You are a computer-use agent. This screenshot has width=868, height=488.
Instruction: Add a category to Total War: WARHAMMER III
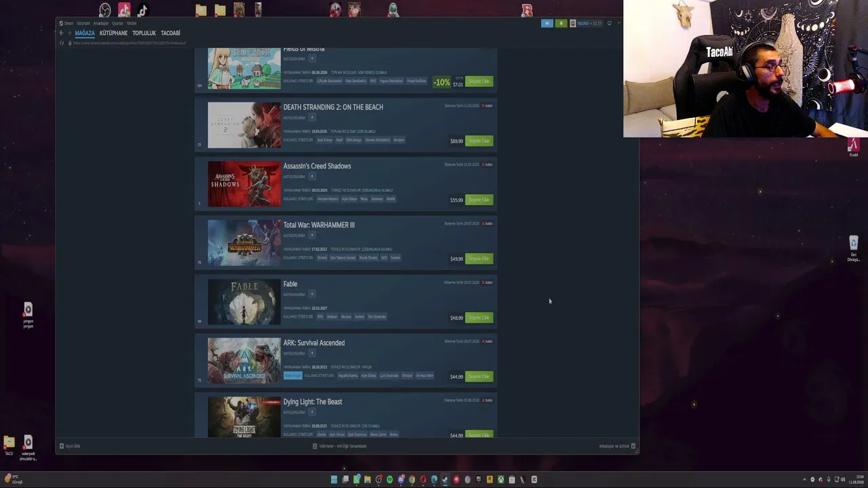tap(312, 236)
